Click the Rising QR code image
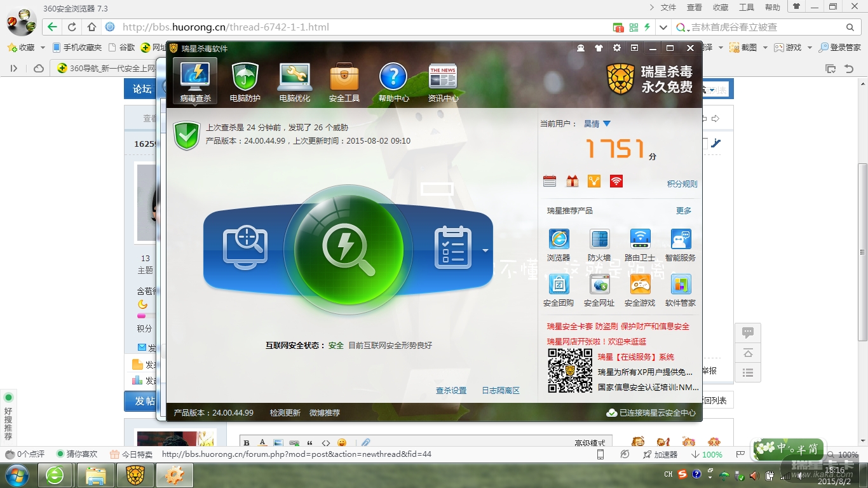The width and height of the screenshot is (868, 488). pyautogui.click(x=570, y=370)
